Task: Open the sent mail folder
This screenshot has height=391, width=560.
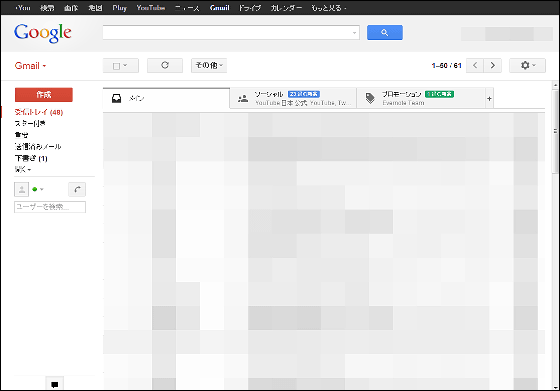Action: [x=38, y=146]
